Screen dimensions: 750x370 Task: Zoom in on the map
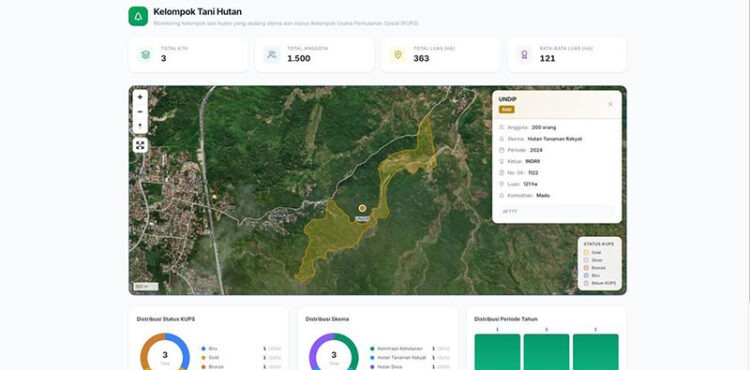(140, 97)
